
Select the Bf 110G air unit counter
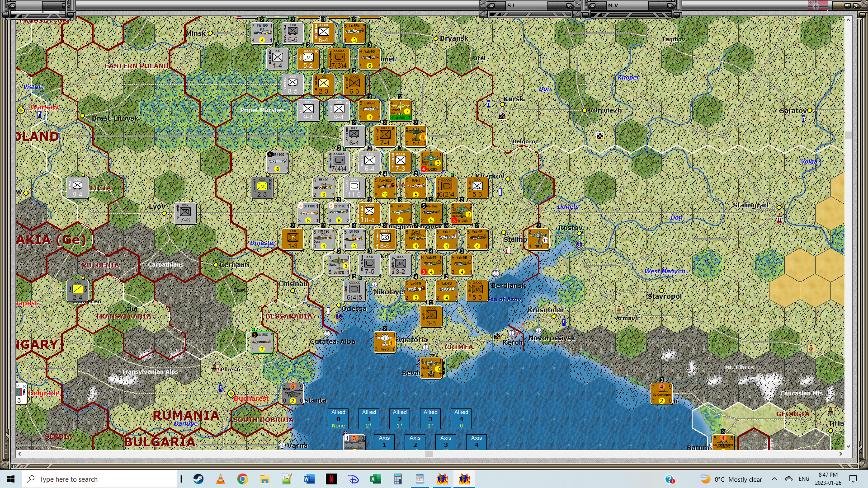(x=278, y=162)
